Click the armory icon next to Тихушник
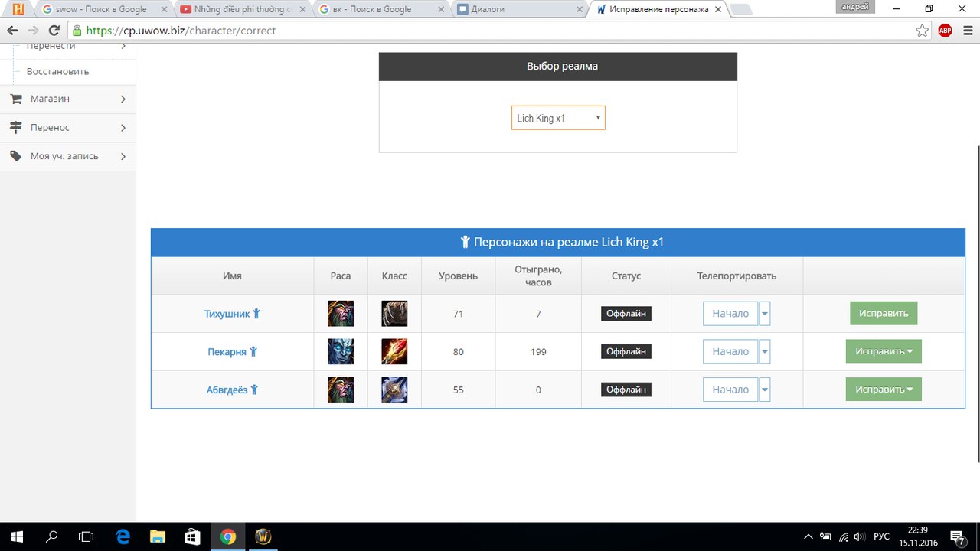The height and width of the screenshot is (551, 980). (x=257, y=313)
